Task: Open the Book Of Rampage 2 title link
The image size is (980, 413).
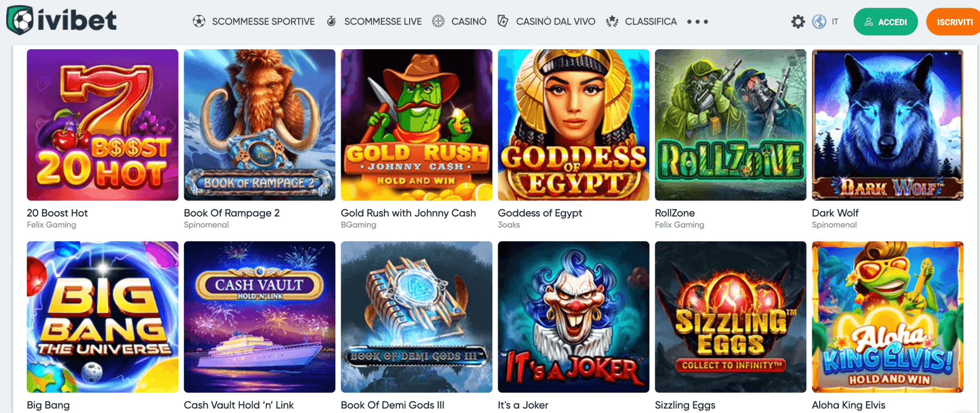Action: click(x=232, y=213)
